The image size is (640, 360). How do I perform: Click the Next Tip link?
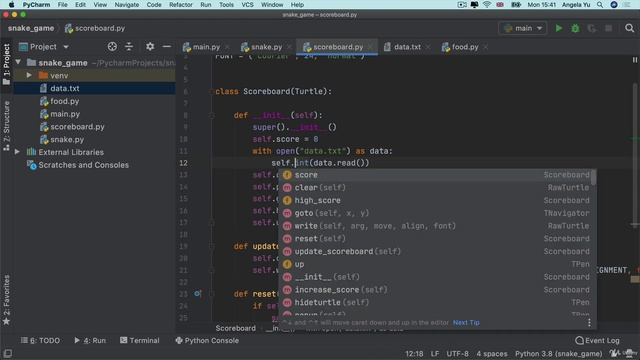[x=466, y=322]
